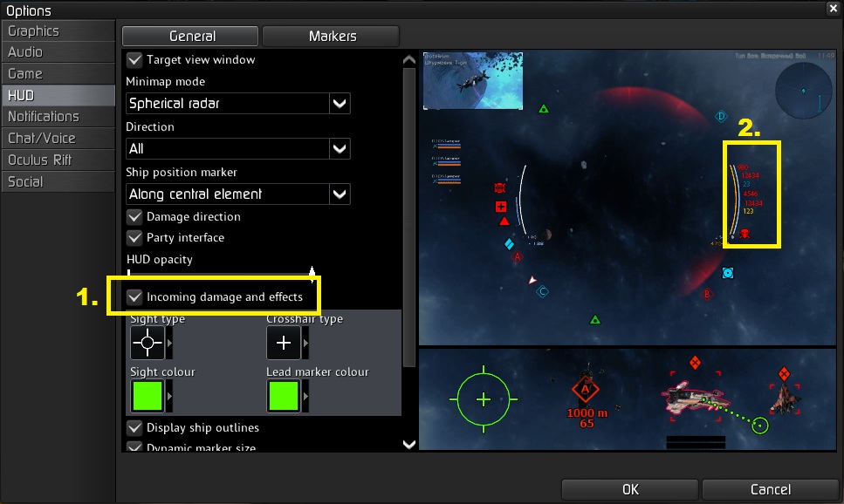Click the scroll down arrow of settings list
This screenshot has height=504, width=844.
[409, 445]
